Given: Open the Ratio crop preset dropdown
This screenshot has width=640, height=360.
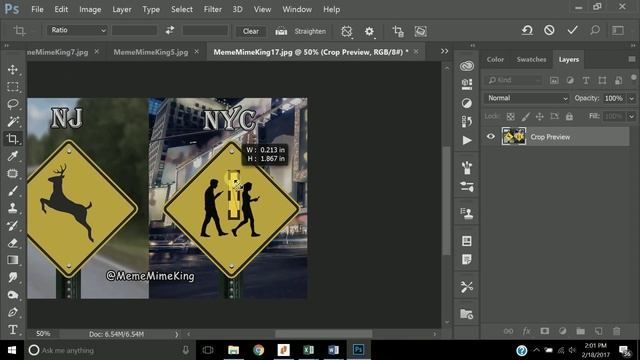Looking at the screenshot, I should [78, 30].
